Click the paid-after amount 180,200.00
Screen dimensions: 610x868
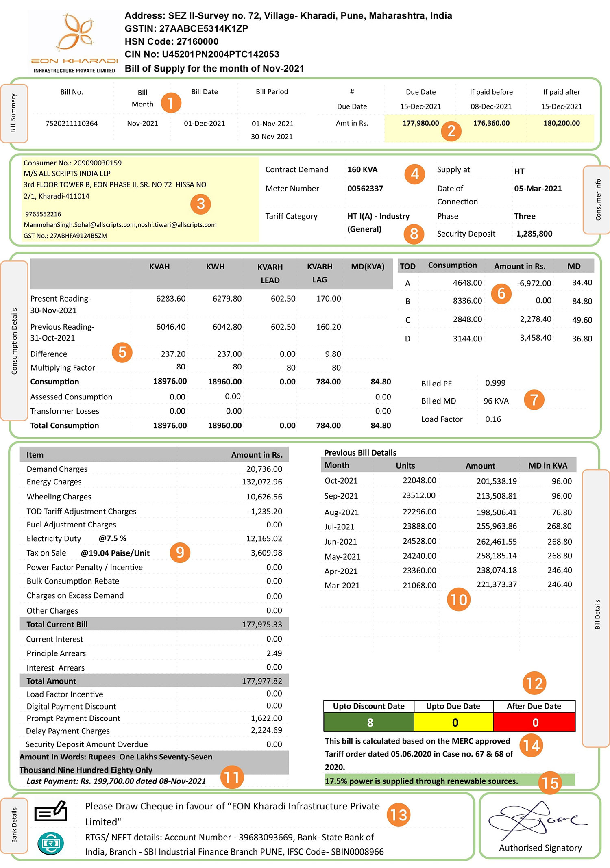(x=562, y=123)
